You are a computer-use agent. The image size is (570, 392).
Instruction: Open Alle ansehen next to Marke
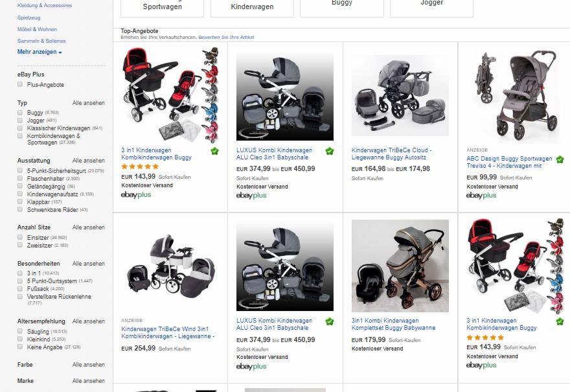(x=88, y=381)
